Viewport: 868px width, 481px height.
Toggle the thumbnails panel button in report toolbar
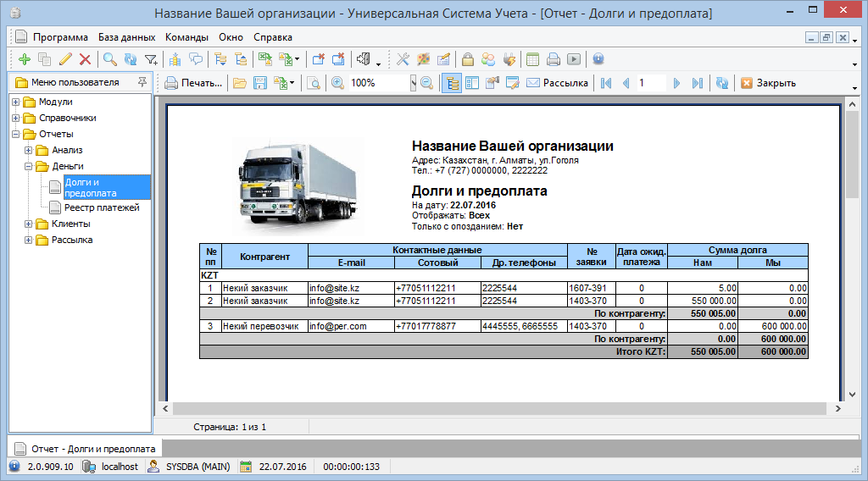coord(472,83)
